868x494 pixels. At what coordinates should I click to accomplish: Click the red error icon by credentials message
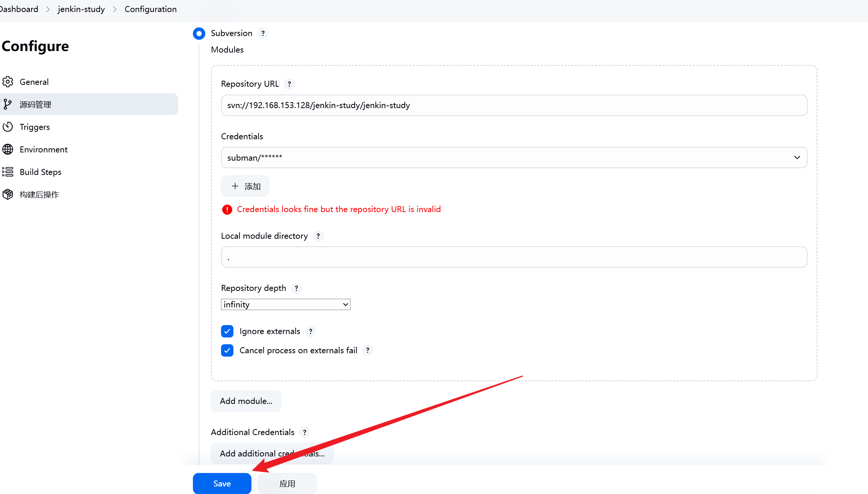[x=227, y=209]
